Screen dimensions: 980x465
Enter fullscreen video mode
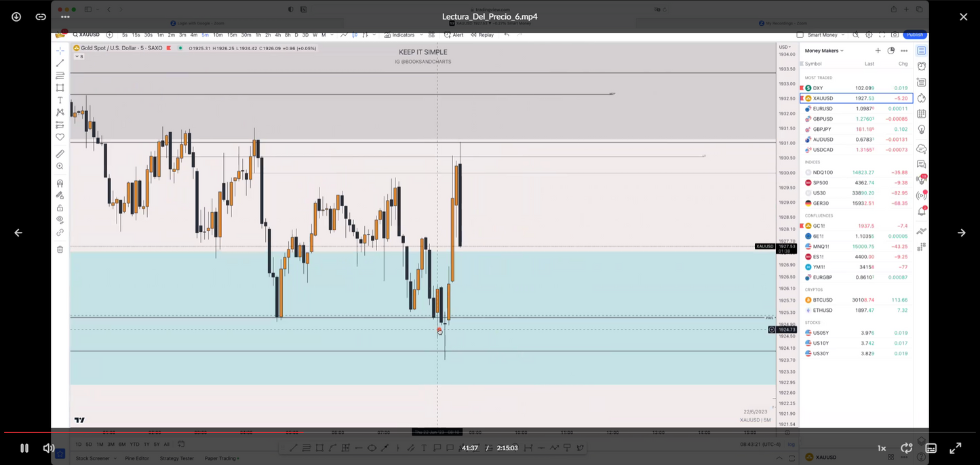coord(955,448)
